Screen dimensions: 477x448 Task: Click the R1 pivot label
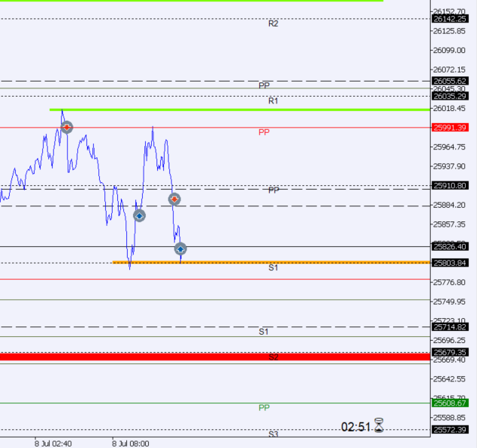point(273,101)
